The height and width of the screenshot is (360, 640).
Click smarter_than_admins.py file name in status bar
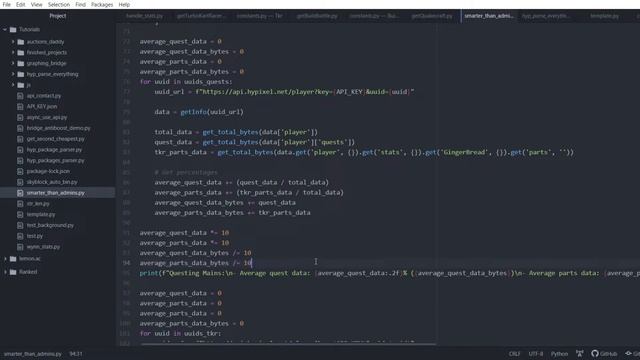point(33,354)
